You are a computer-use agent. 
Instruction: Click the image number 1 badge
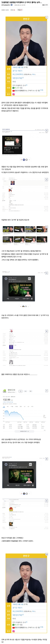tap(47, 17)
